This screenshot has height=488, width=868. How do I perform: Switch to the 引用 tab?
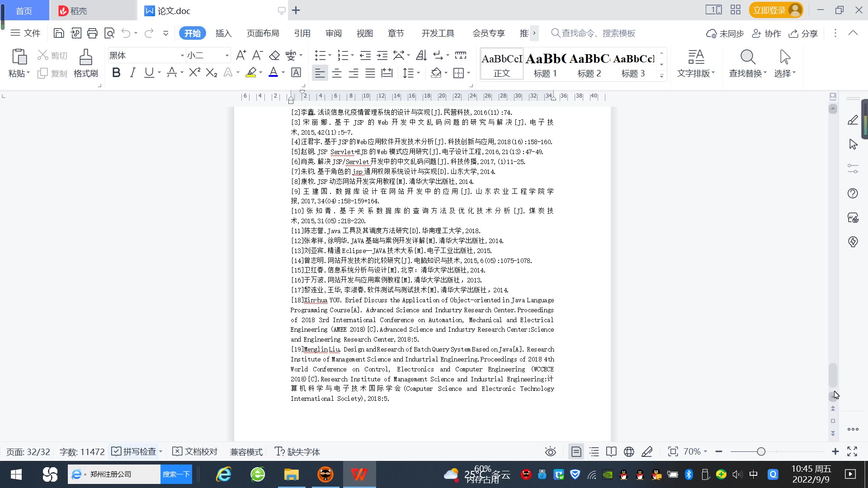302,33
